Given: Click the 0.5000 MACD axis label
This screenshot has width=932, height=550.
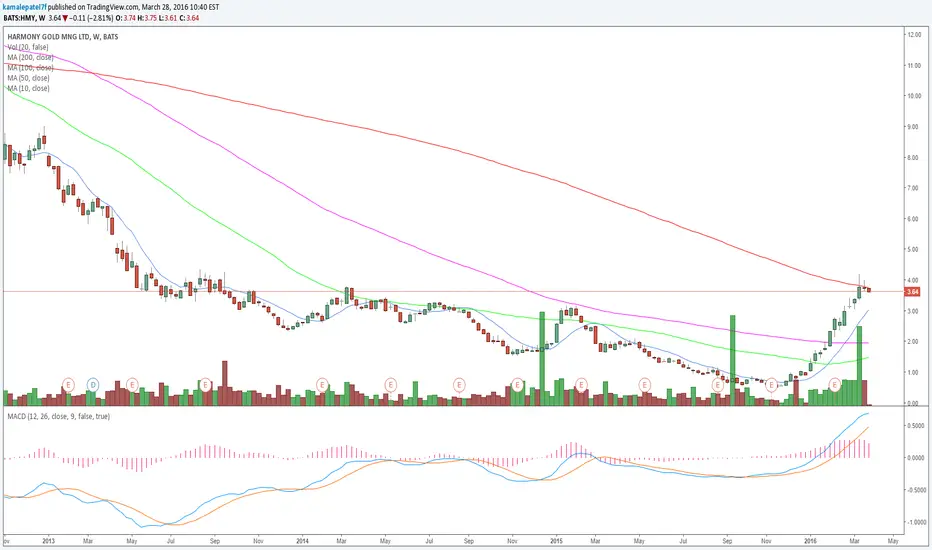Looking at the screenshot, I should (915, 426).
